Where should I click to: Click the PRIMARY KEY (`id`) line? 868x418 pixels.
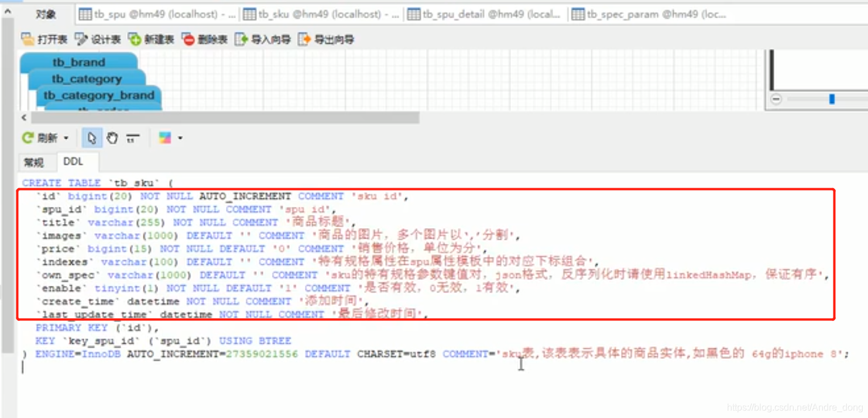click(97, 327)
